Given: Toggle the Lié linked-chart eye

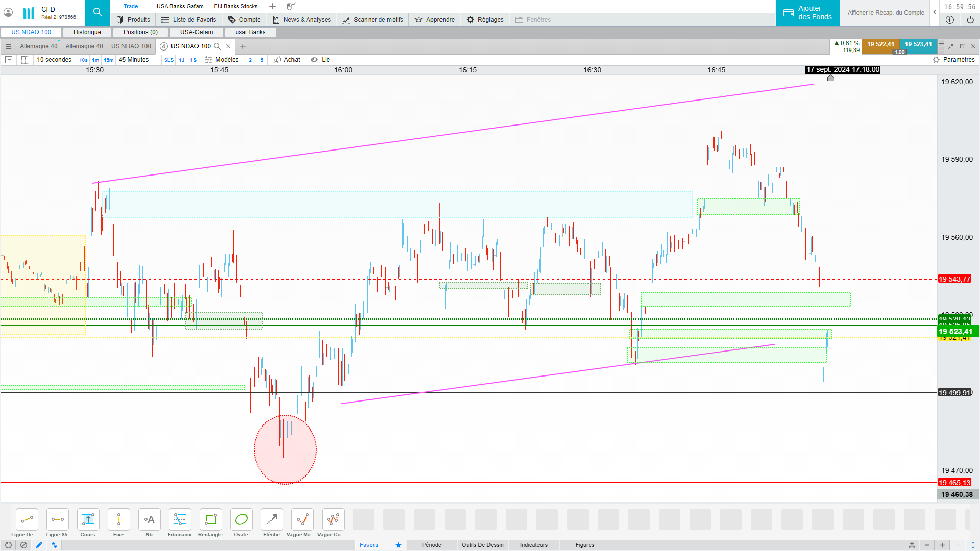Looking at the screenshot, I should [x=315, y=60].
